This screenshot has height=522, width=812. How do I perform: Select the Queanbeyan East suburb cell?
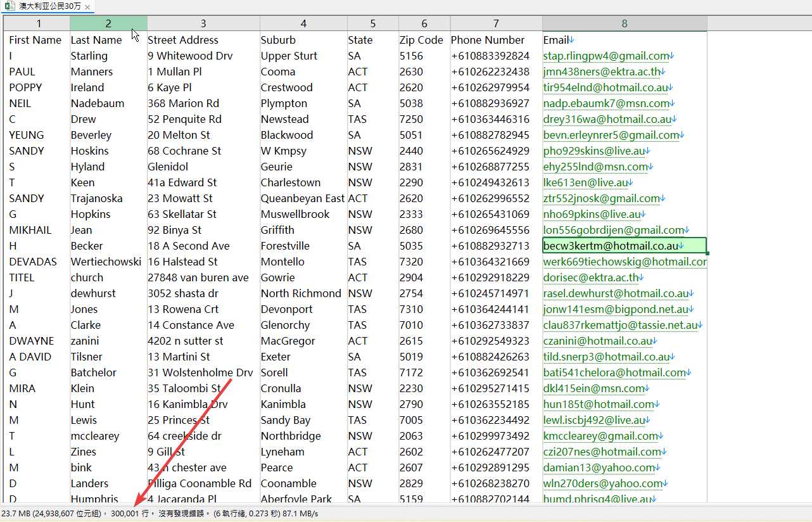click(x=303, y=198)
